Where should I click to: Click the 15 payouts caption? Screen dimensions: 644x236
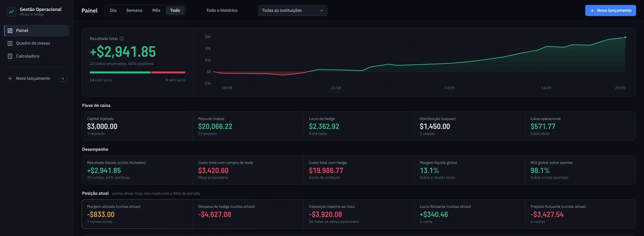click(x=207, y=134)
